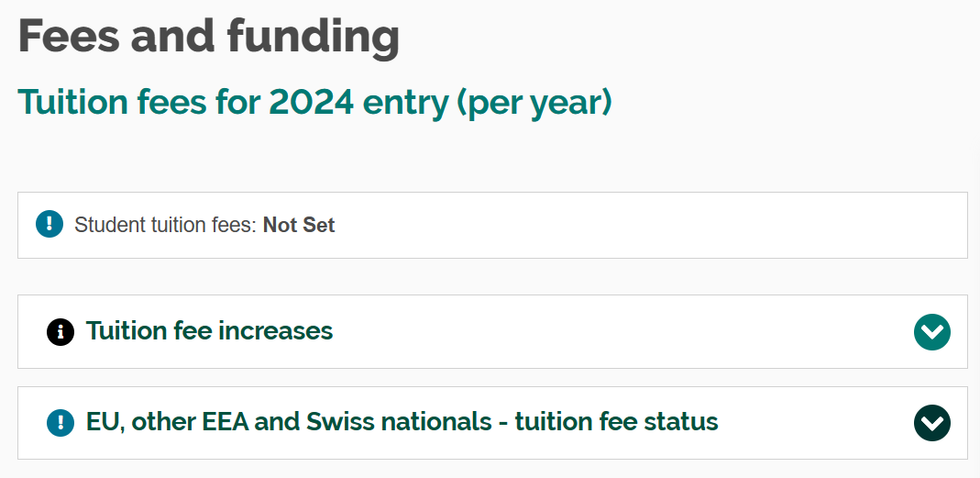Click the blue exclamation icon beside EU nationals heading
The width and height of the screenshot is (980, 478).
[x=61, y=422]
